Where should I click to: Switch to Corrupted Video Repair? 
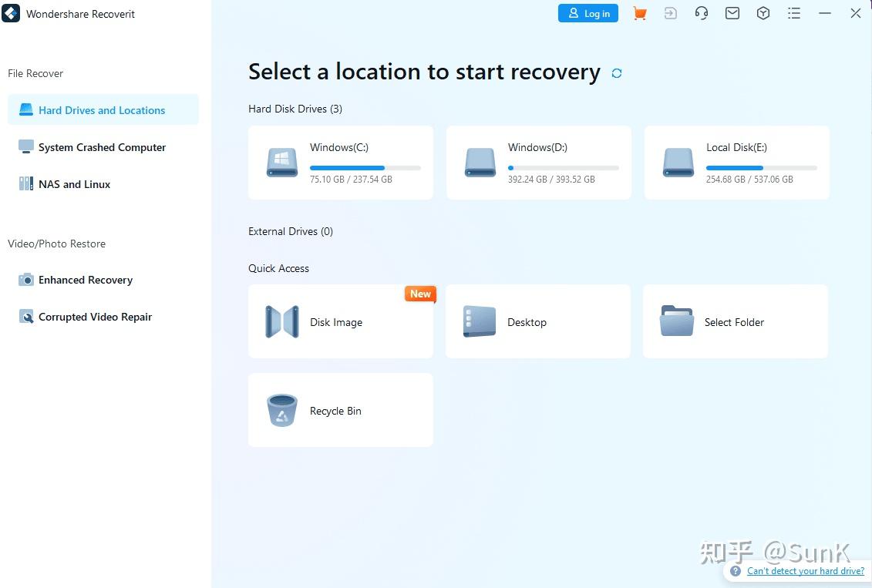click(x=103, y=316)
